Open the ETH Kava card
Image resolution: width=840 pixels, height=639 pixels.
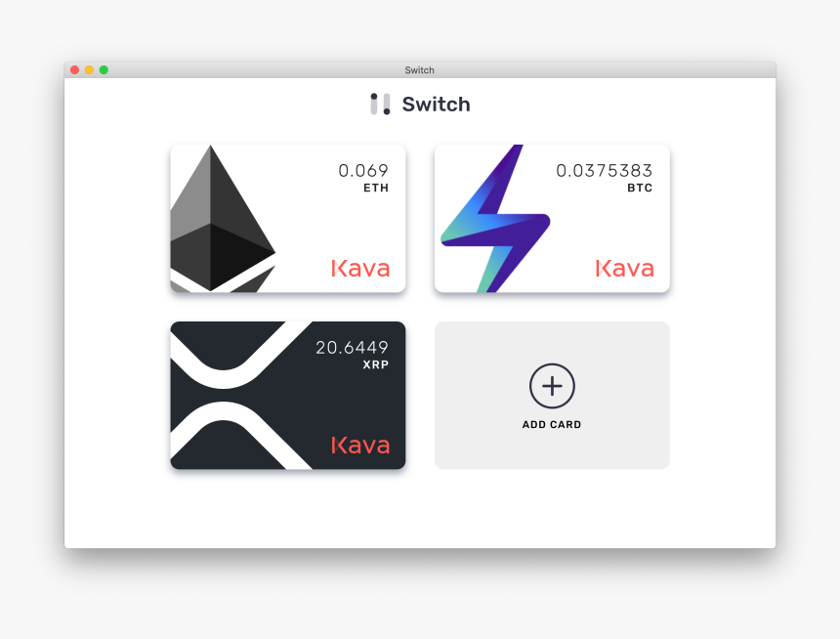click(x=288, y=218)
